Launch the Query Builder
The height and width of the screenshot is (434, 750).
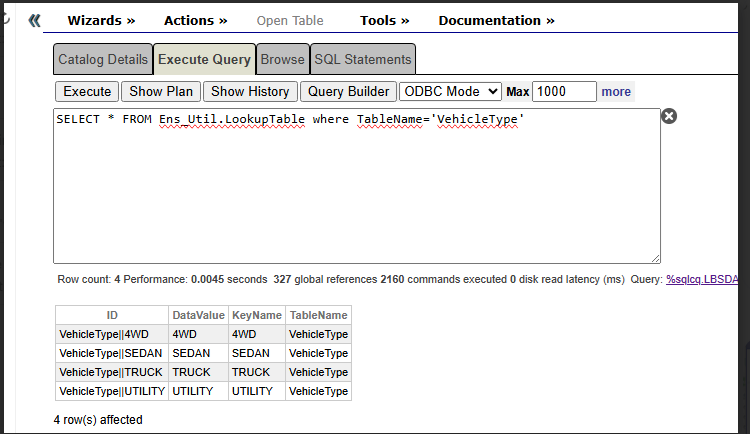348,91
